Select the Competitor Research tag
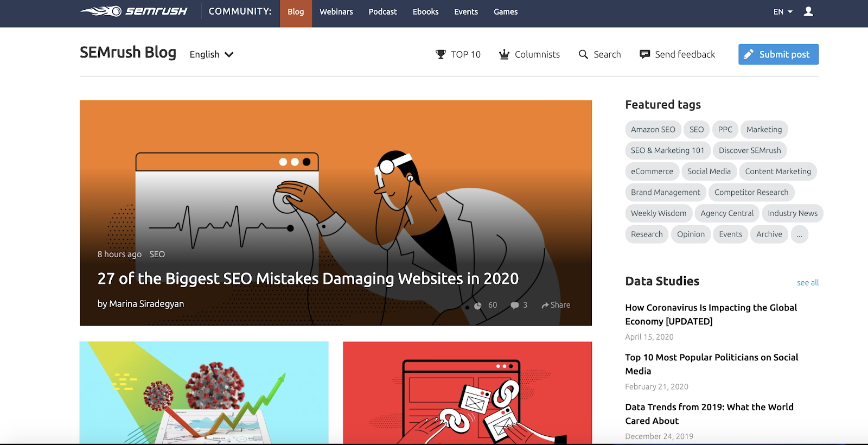 751,193
